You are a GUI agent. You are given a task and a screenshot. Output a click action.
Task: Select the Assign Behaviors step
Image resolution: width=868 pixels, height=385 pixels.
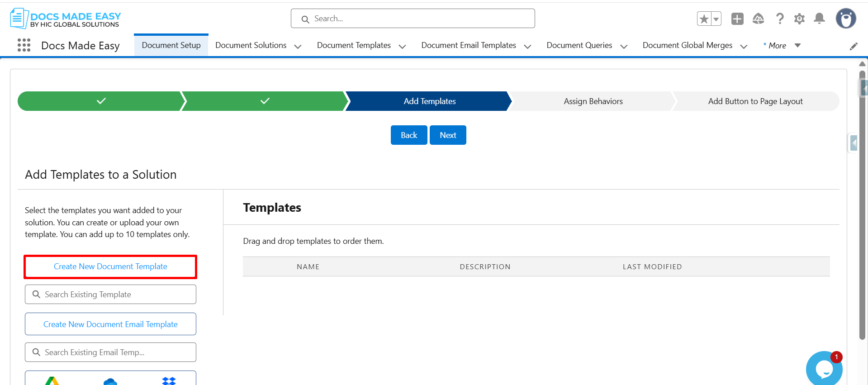click(x=593, y=101)
